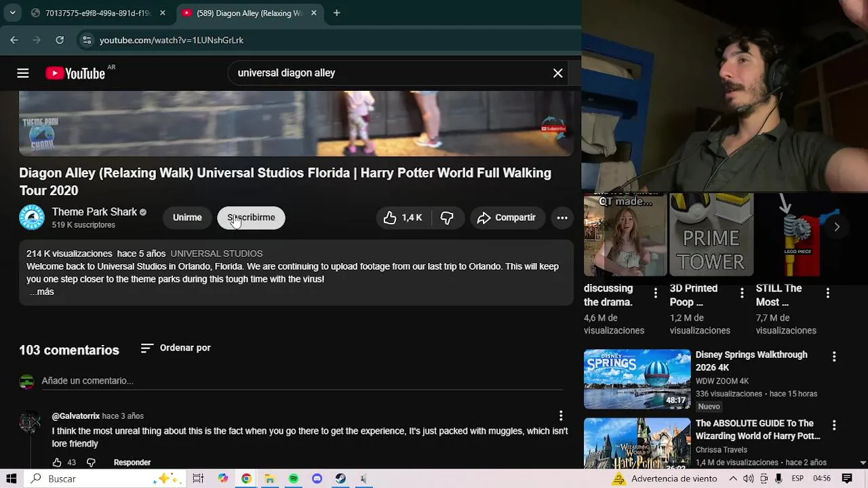Open the Ordenar por sort dropdown
868x488 pixels.
pos(176,348)
